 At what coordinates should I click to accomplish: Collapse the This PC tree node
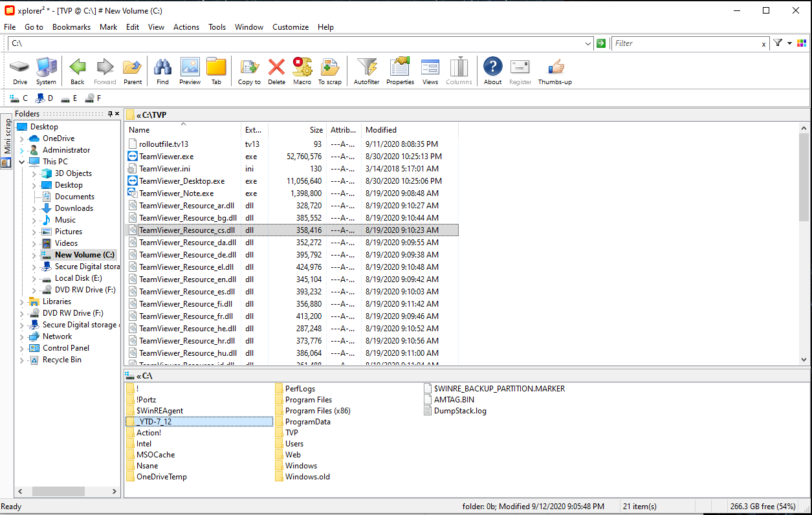coord(21,162)
